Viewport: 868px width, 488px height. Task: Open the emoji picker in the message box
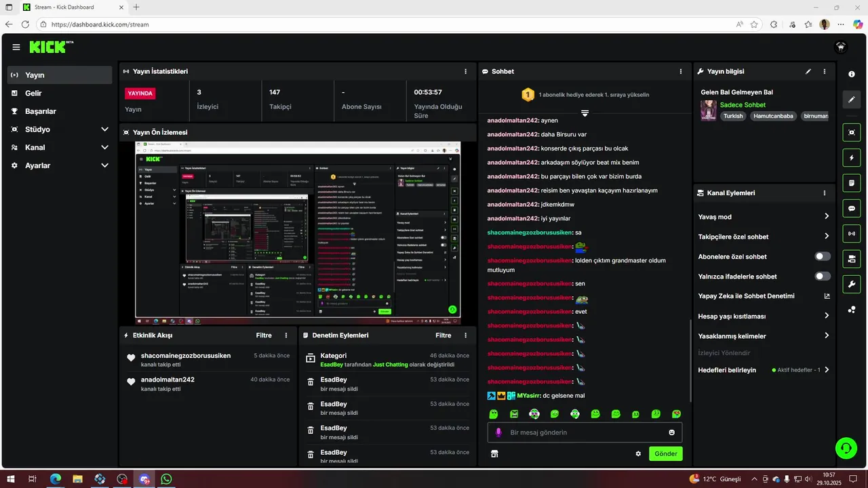click(672, 432)
